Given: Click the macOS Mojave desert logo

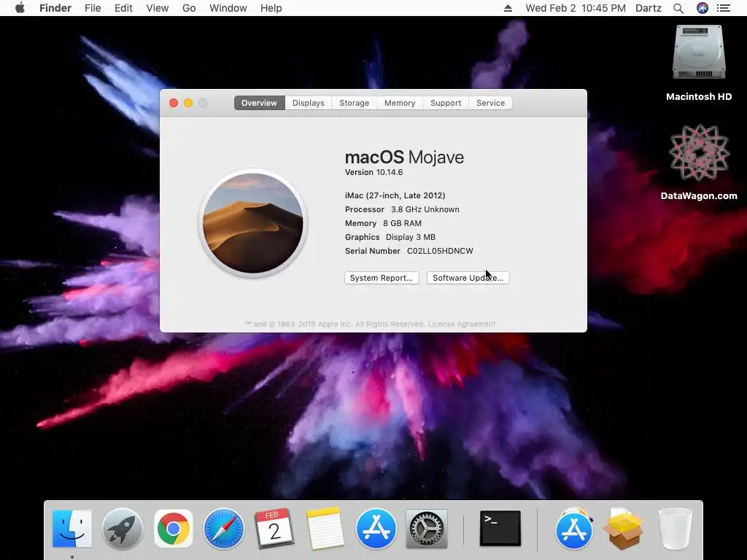Looking at the screenshot, I should [x=253, y=223].
